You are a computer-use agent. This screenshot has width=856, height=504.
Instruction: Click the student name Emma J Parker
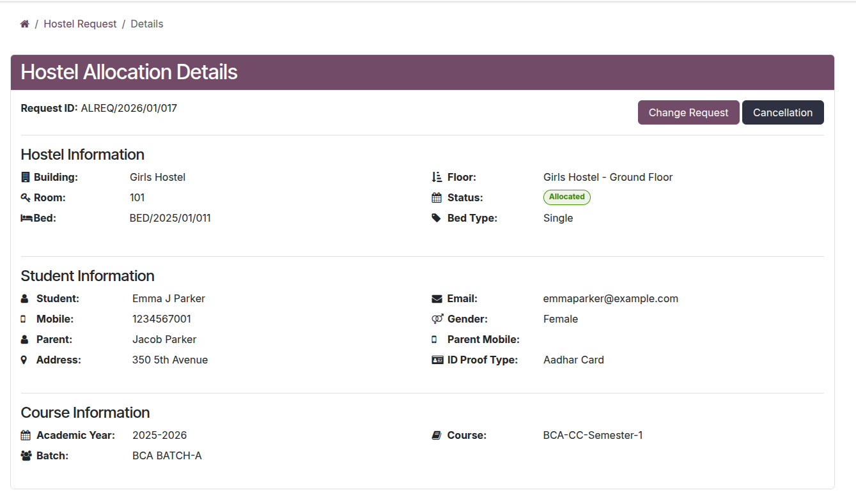[x=169, y=299]
